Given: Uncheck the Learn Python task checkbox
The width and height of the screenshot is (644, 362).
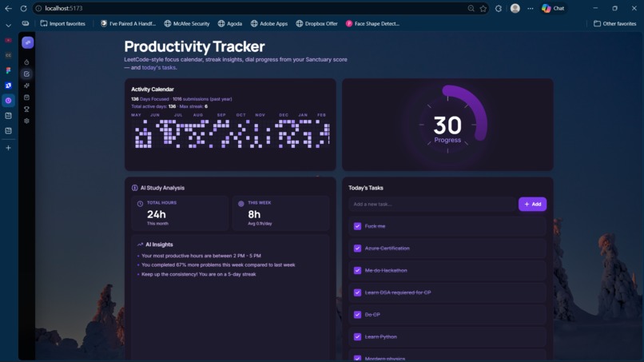Looking at the screenshot, I should click(x=357, y=337).
